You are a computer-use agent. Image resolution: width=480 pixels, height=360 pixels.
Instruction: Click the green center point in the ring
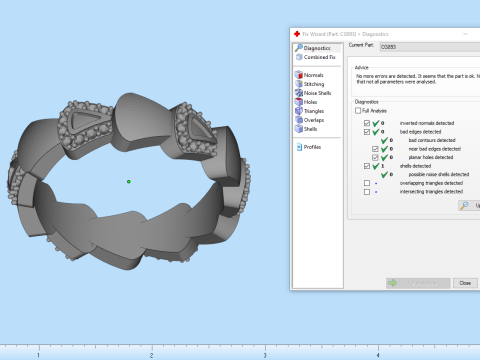(129, 182)
